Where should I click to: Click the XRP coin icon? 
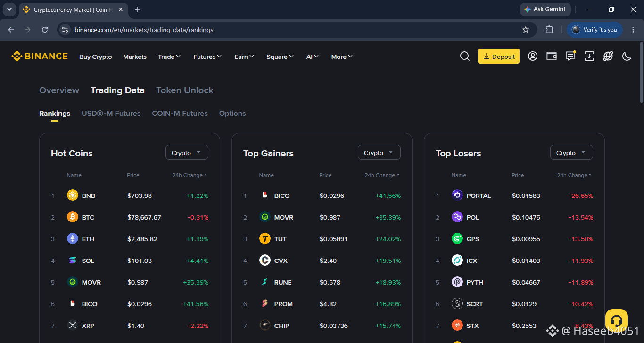pyautogui.click(x=73, y=326)
